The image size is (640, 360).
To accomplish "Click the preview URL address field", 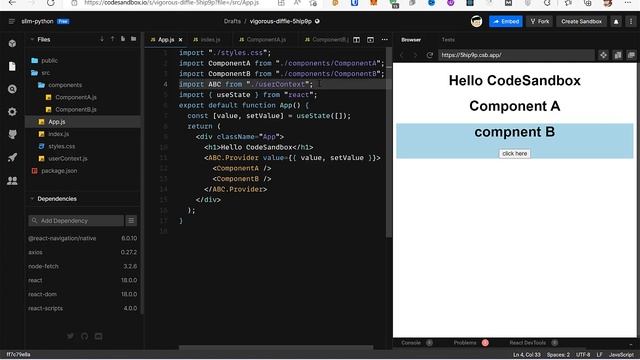I will click(516, 55).
